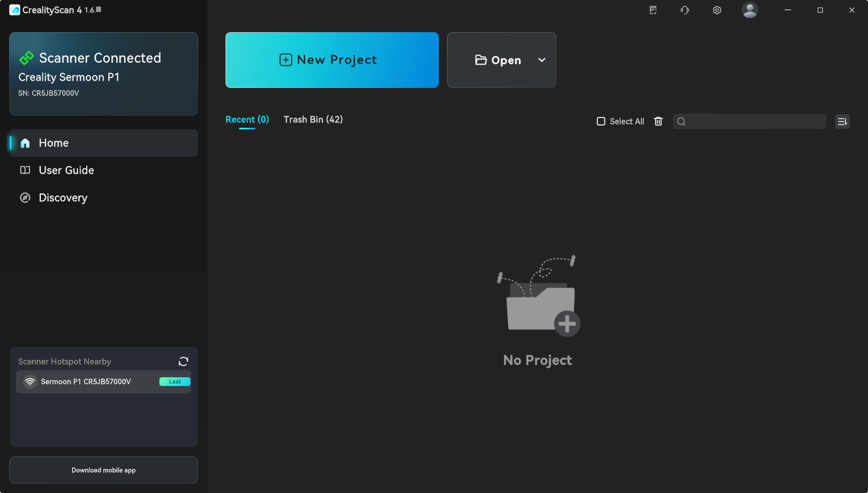Click the project search input field
Screen dimensions: 868x493
753,122
